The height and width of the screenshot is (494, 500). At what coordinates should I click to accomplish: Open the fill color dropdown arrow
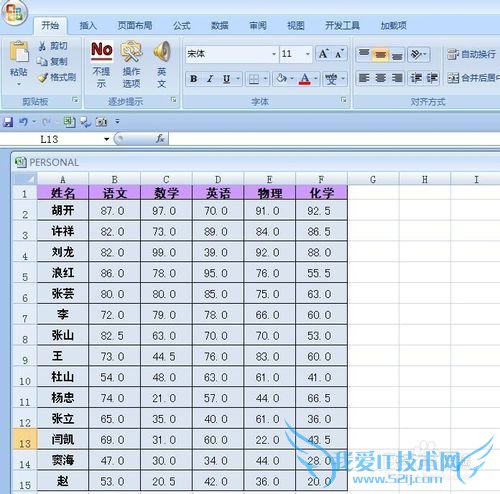click(292, 79)
